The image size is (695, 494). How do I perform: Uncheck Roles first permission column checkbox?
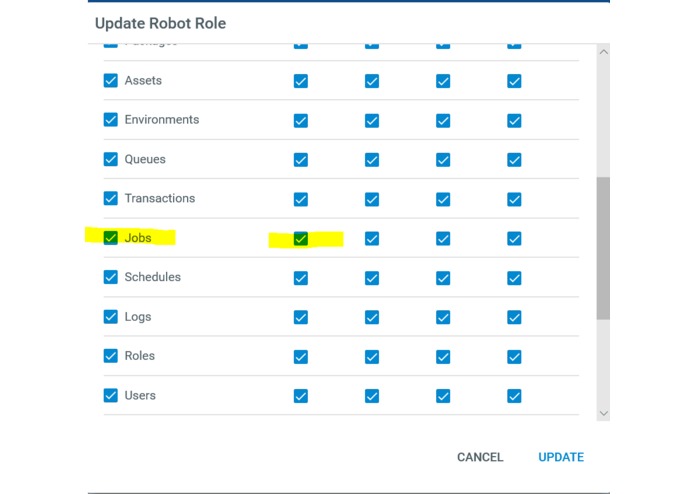point(301,357)
